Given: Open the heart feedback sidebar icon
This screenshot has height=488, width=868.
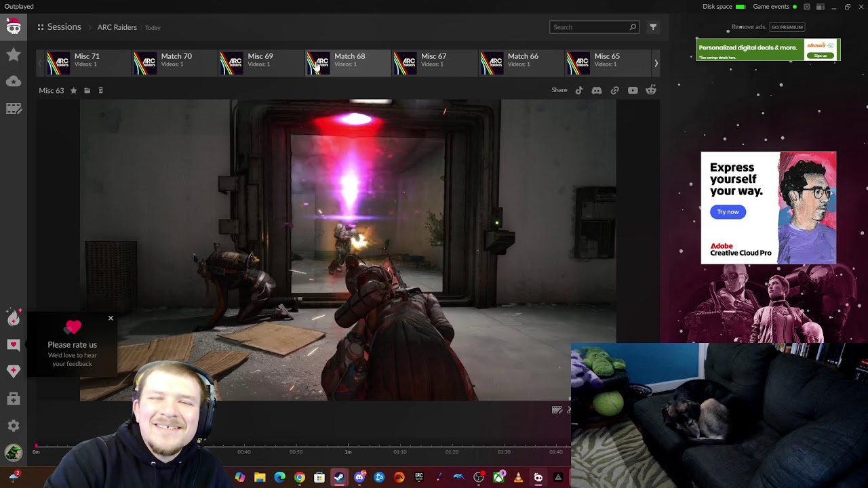Looking at the screenshot, I should pos(13,344).
